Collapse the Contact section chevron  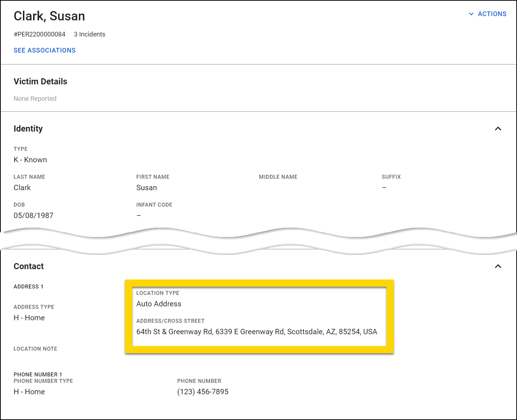498,266
